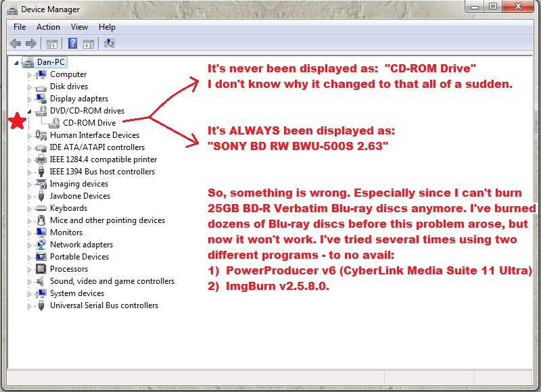Viewport: 541px width, 392px height.
Task: Select IEEE 1394 Bus host controllers label
Action: (x=102, y=172)
